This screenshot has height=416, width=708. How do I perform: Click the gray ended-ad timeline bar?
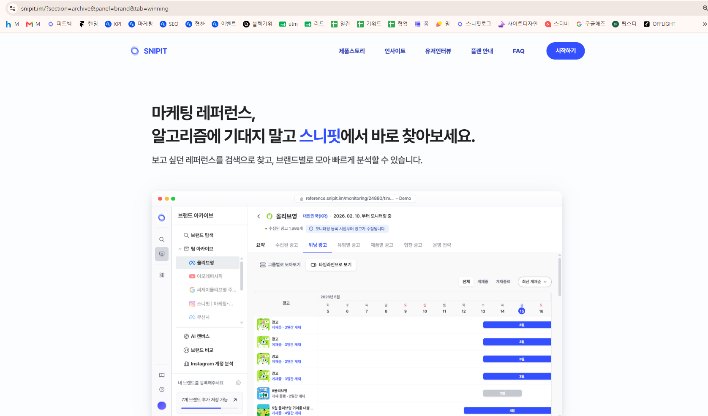click(502, 393)
